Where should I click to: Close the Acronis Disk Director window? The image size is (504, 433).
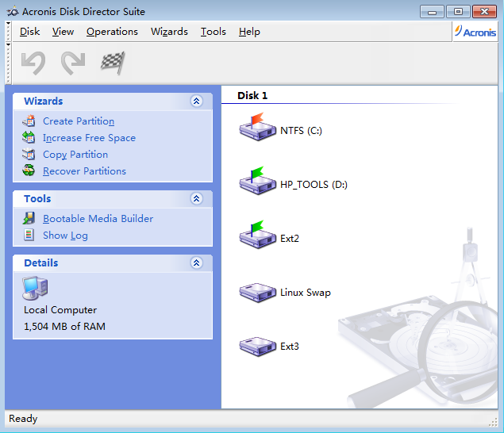tap(485, 12)
